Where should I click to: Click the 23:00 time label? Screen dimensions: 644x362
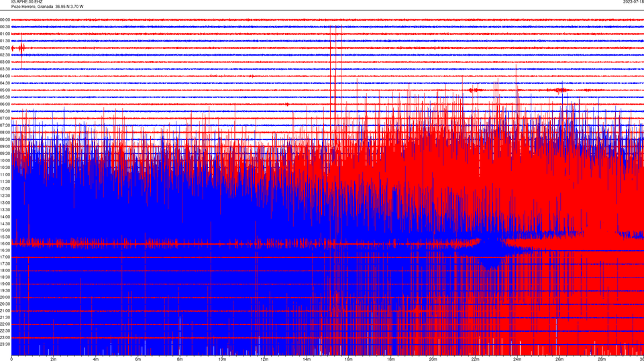pos(5,338)
